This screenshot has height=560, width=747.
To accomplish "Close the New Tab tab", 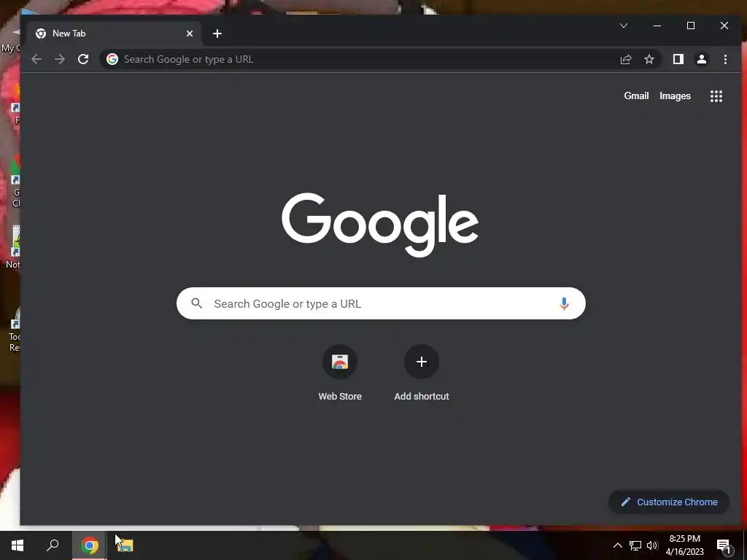I will pos(190,34).
